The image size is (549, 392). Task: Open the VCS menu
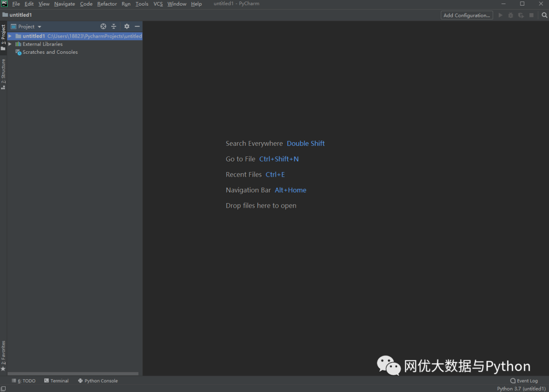(x=158, y=4)
